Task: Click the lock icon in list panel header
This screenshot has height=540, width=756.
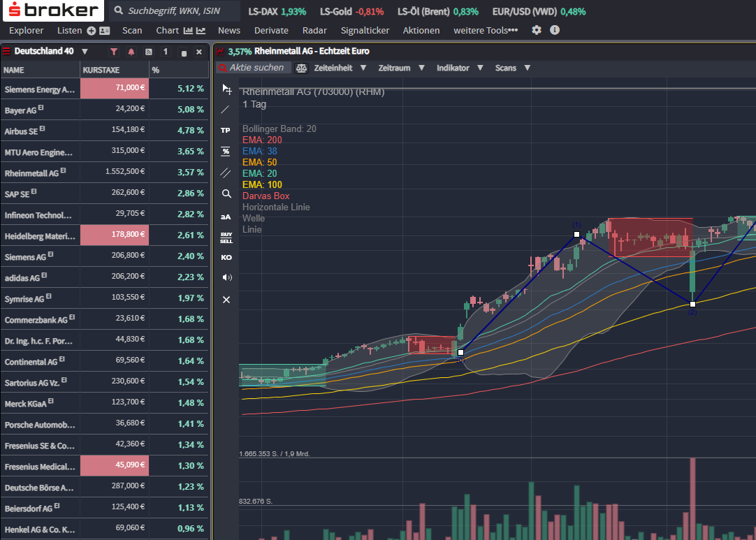Action: pyautogui.click(x=183, y=52)
